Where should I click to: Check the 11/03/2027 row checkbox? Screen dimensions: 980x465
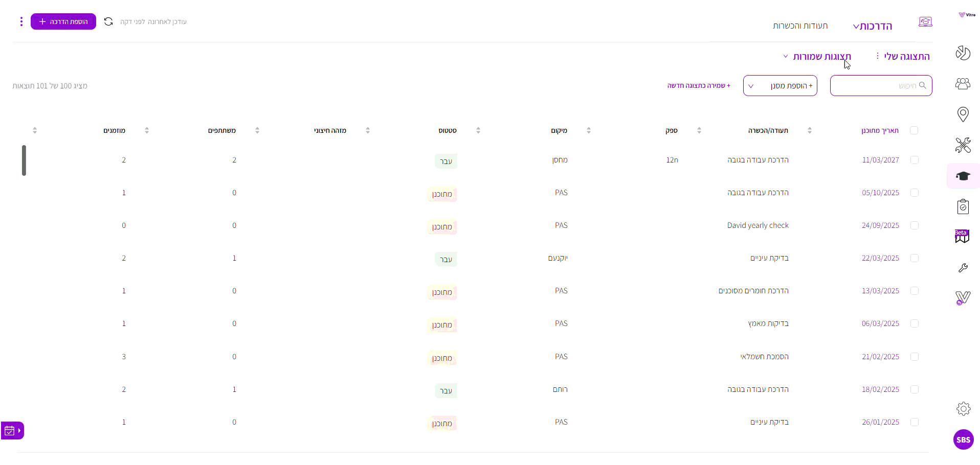click(x=915, y=160)
